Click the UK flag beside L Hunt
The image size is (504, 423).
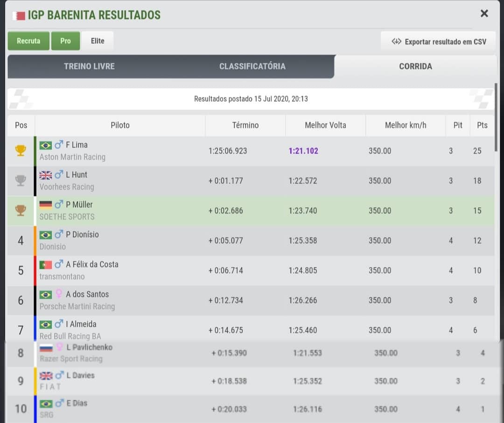pos(46,175)
